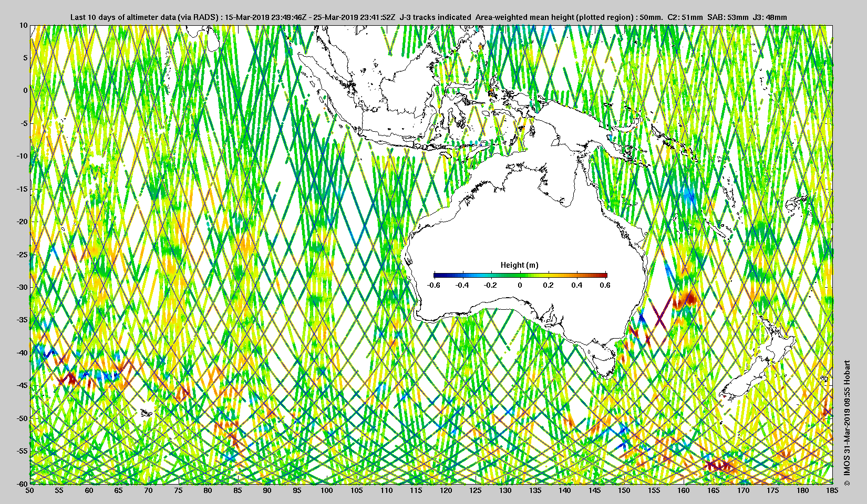Select the end timestamp "25-Mar-2019 23:41:52Z"
The height and width of the screenshot is (504, 867).
(355, 17)
